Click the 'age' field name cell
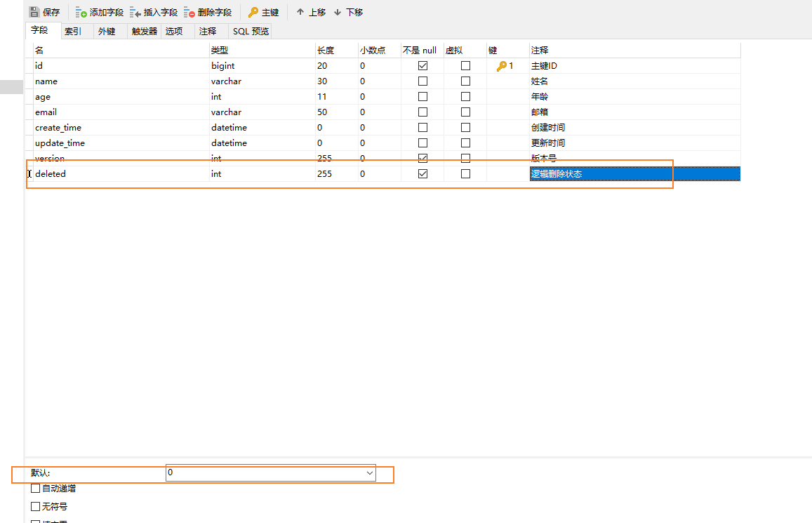 (121, 96)
